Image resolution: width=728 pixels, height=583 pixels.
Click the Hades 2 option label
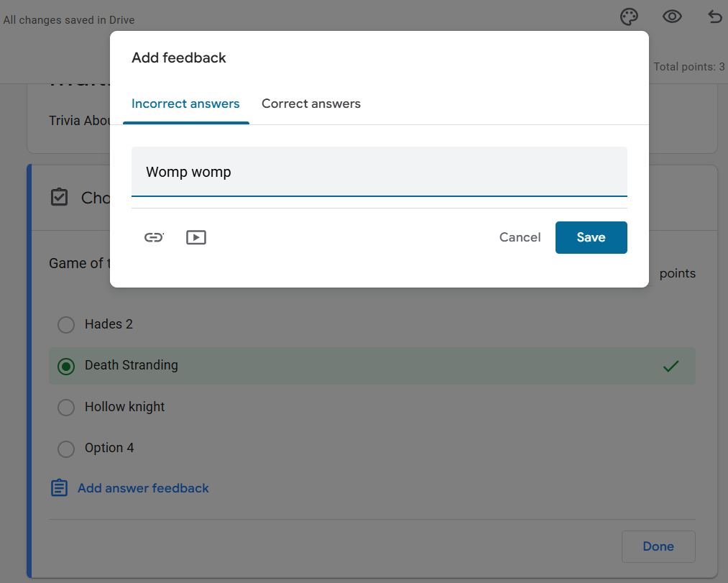pyautogui.click(x=109, y=323)
